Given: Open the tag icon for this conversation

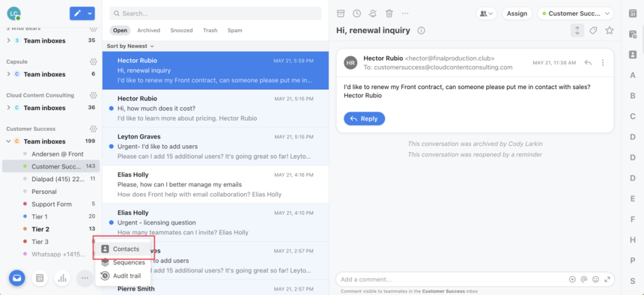Looking at the screenshot, I should 593,31.
